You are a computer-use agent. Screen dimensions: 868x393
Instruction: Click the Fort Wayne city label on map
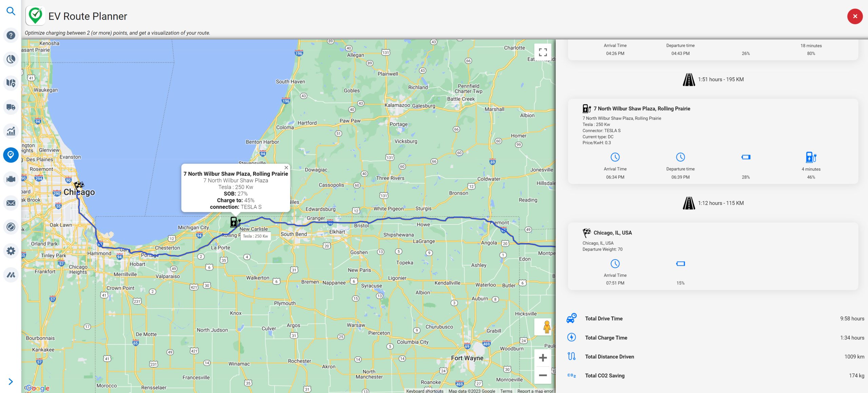click(467, 358)
